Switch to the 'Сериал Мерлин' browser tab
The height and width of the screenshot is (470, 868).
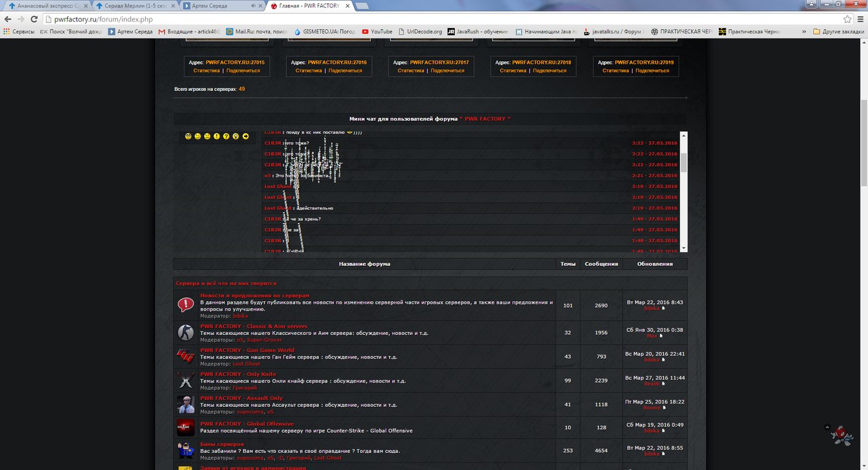coord(133,6)
